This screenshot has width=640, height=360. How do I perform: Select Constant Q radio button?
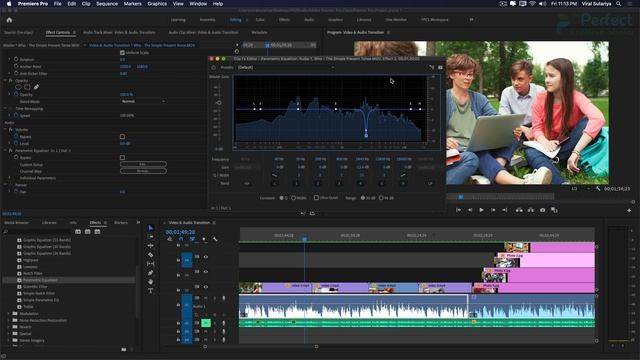(281, 198)
